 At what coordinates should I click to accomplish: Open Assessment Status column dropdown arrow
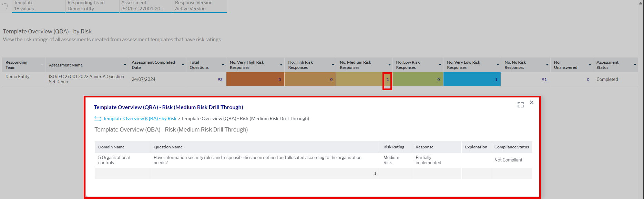pyautogui.click(x=635, y=65)
